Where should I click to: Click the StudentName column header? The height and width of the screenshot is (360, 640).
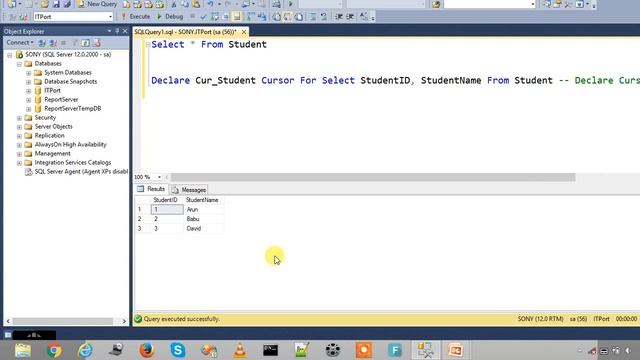[202, 200]
